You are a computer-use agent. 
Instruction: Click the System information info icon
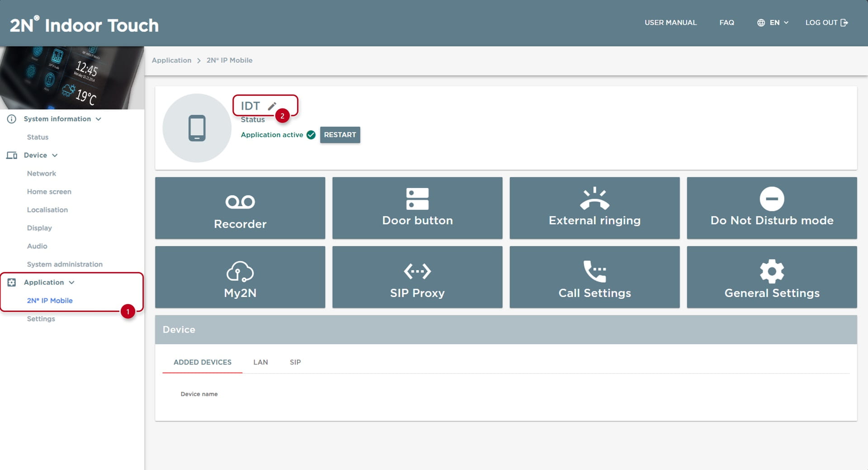tap(12, 119)
